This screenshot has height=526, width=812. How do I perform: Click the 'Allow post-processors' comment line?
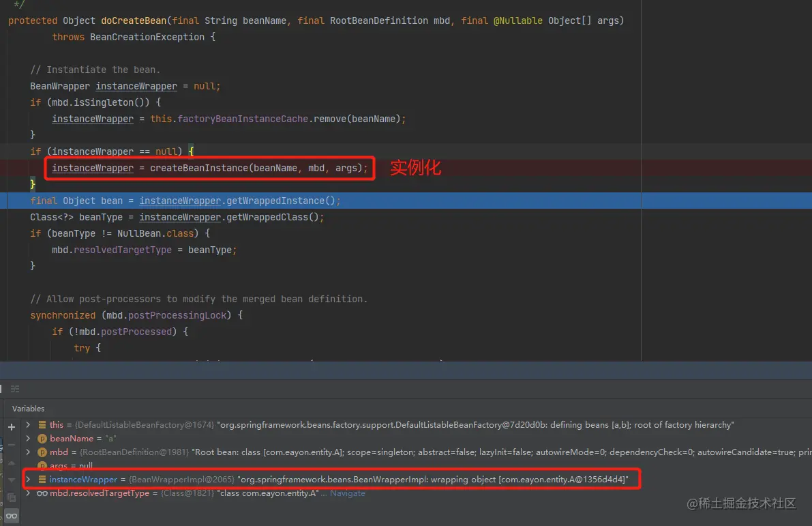click(199, 299)
